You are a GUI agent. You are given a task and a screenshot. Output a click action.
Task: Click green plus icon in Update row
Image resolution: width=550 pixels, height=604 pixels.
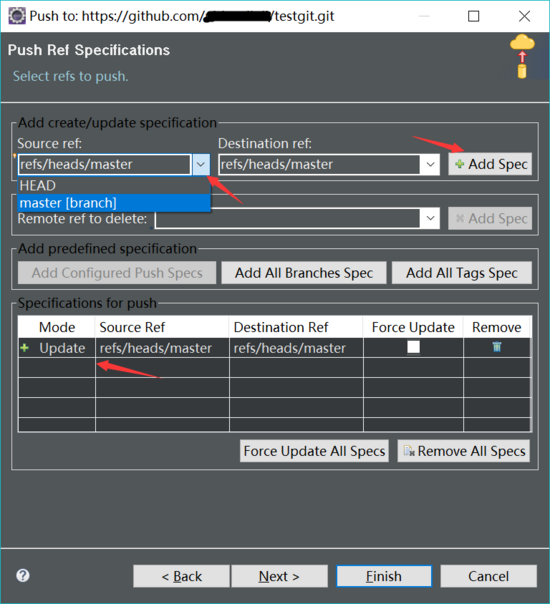point(25,348)
